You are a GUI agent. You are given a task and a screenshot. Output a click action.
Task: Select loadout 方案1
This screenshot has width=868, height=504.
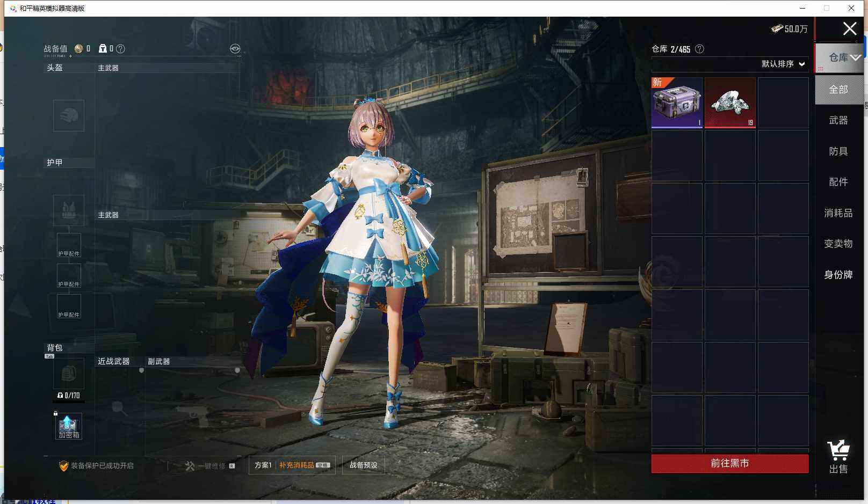point(263,465)
